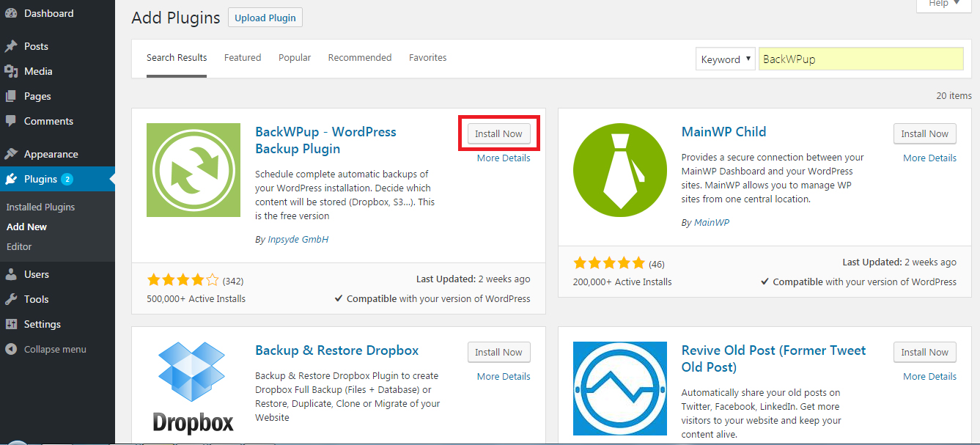Click the Dashboard gauge icon
This screenshot has width=980, height=445.
pyautogui.click(x=11, y=13)
